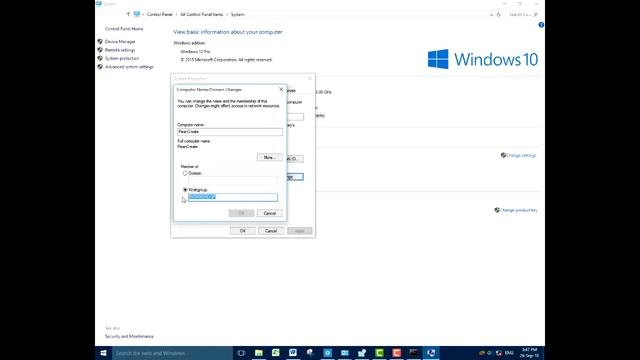Open Device Manager from the sidebar
This screenshot has width=640, height=360.
point(120,42)
